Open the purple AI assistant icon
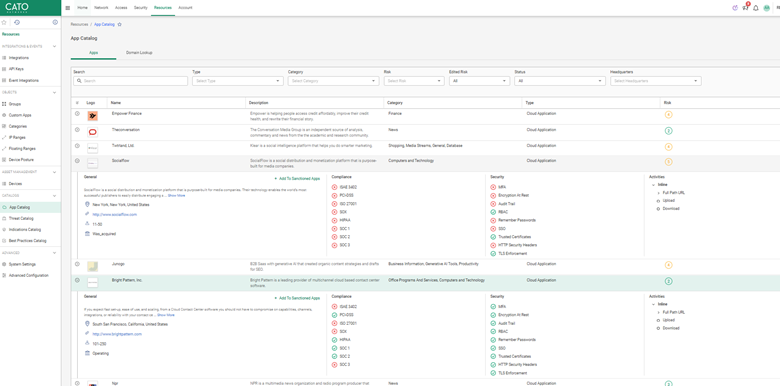 [x=735, y=8]
